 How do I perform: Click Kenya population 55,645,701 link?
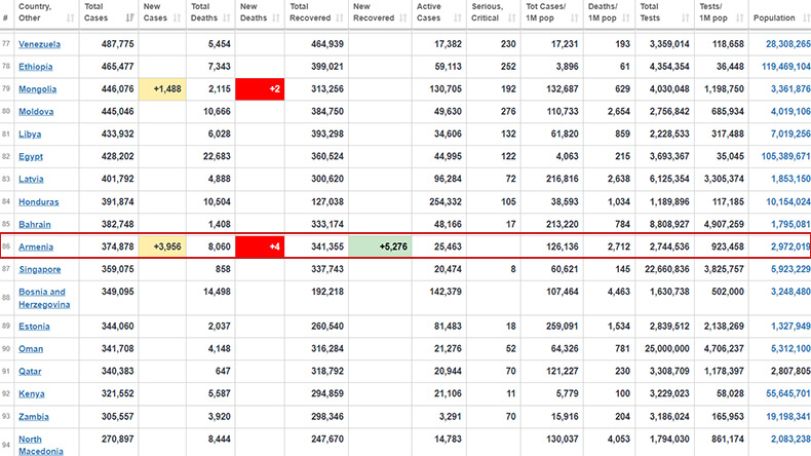[788, 394]
